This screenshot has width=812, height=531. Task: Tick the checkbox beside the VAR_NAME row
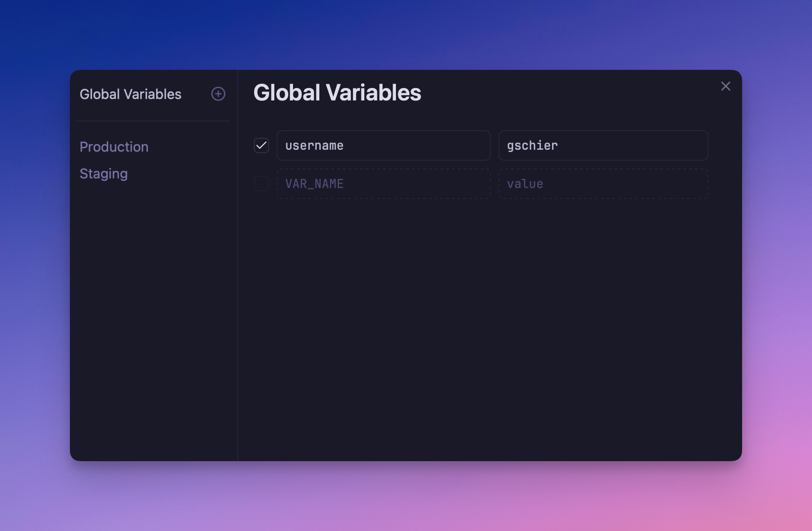pos(261,184)
